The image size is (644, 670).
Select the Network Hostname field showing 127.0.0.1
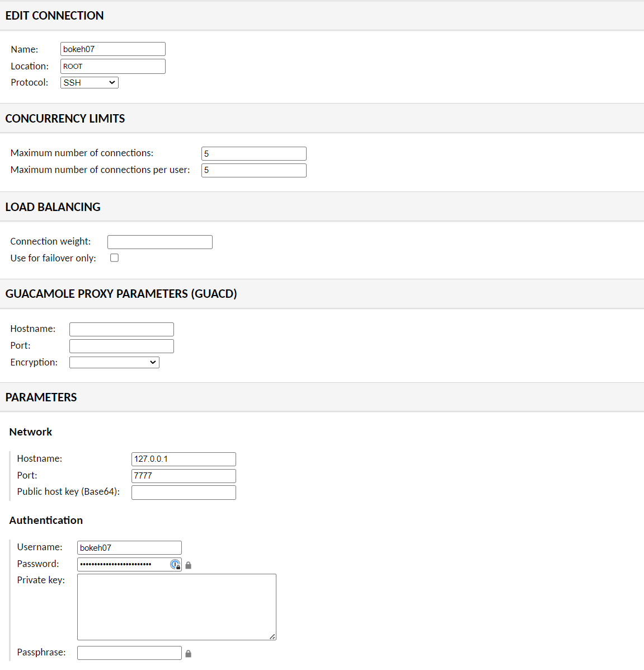pyautogui.click(x=183, y=459)
